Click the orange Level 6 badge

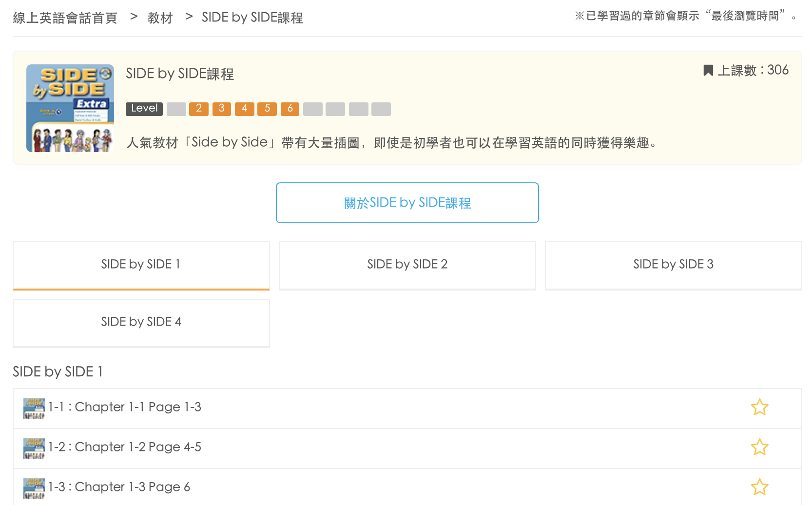tap(290, 109)
